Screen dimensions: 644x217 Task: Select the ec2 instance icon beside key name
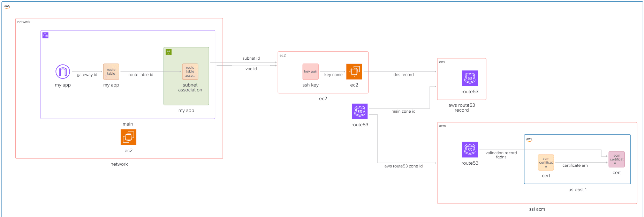pyautogui.click(x=354, y=72)
